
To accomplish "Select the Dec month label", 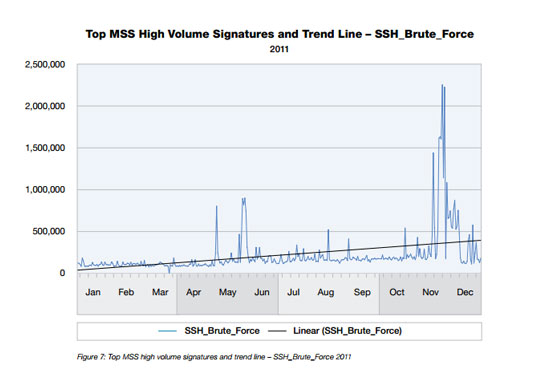I will click(x=465, y=292).
